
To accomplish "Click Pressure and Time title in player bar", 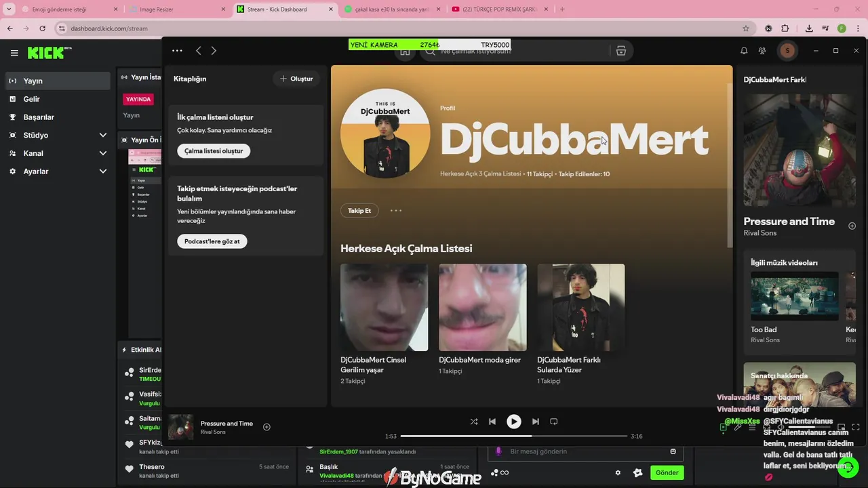I will click(226, 424).
